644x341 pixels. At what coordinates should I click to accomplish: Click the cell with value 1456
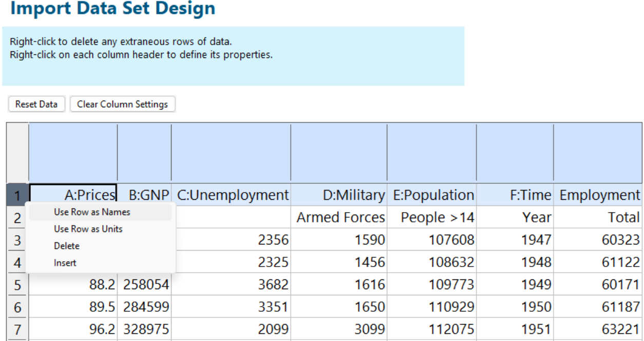coord(339,262)
